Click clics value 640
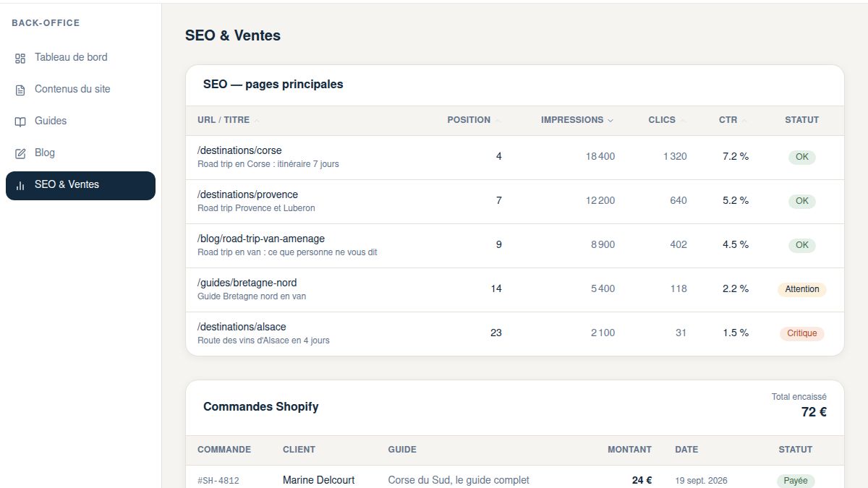 click(678, 200)
